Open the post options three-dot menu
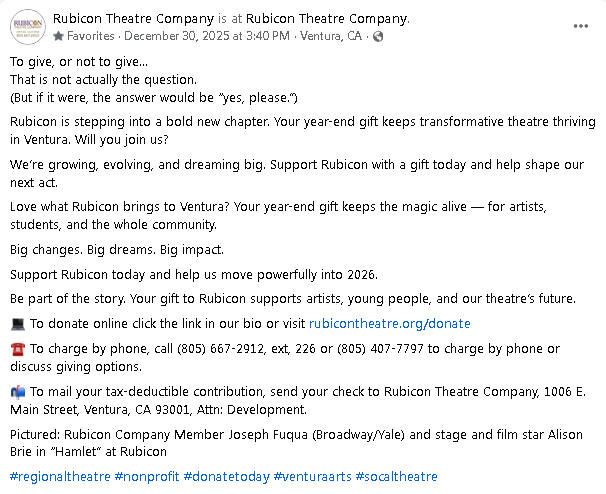 coord(581,26)
